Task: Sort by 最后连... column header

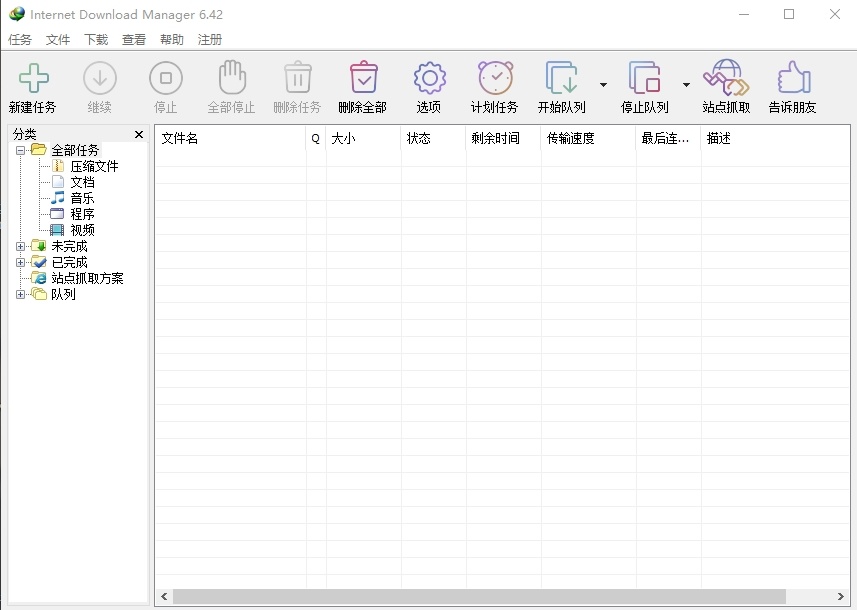Action: (x=668, y=138)
